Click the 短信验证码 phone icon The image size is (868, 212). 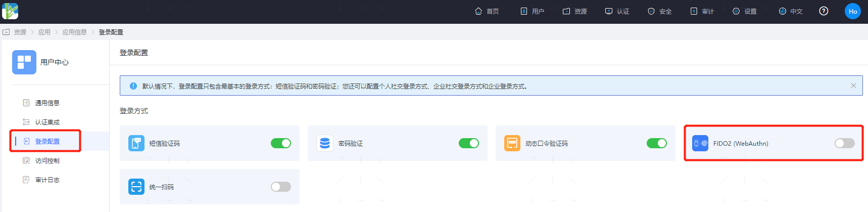click(x=136, y=143)
